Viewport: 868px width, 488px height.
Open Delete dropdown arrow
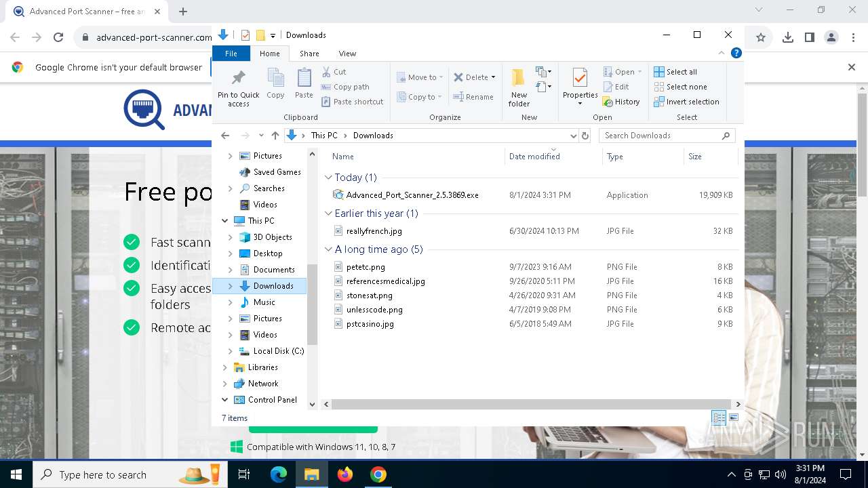493,77
